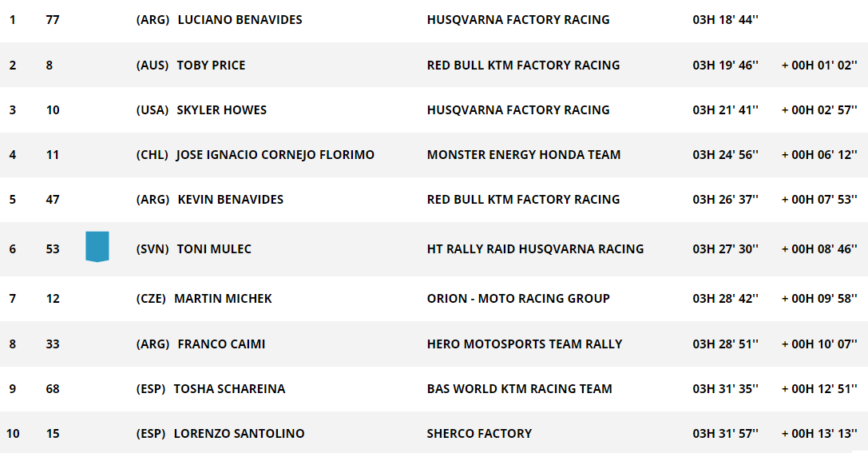Click Toni Mulec rider name

tap(214, 249)
